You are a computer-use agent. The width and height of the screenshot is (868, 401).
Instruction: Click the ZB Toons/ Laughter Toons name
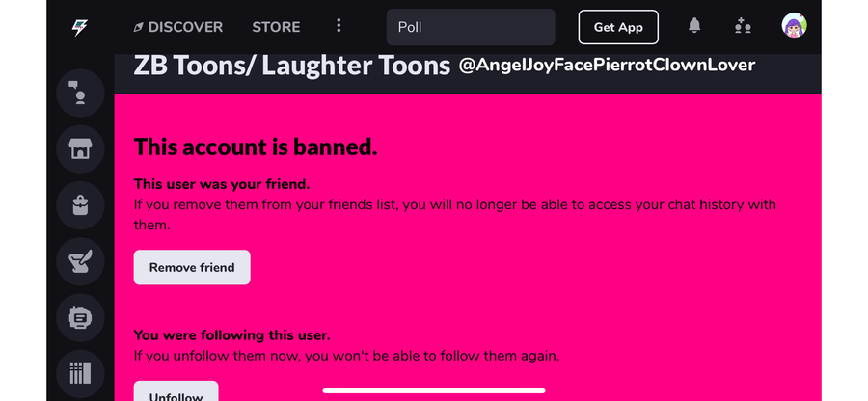[291, 66]
